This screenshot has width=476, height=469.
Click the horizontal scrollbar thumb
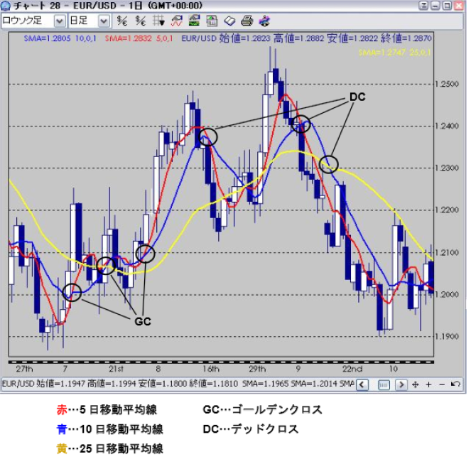(384, 384)
